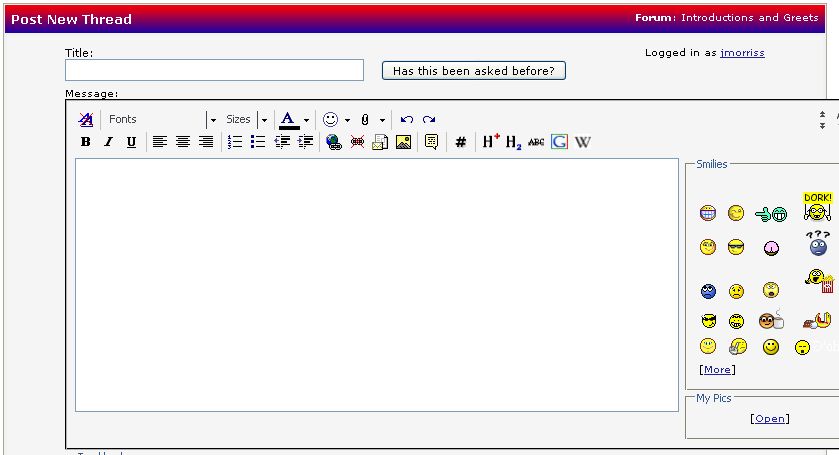This screenshot has width=839, height=455.
Task: Click the [Open] link under My Pics
Action: click(x=770, y=419)
